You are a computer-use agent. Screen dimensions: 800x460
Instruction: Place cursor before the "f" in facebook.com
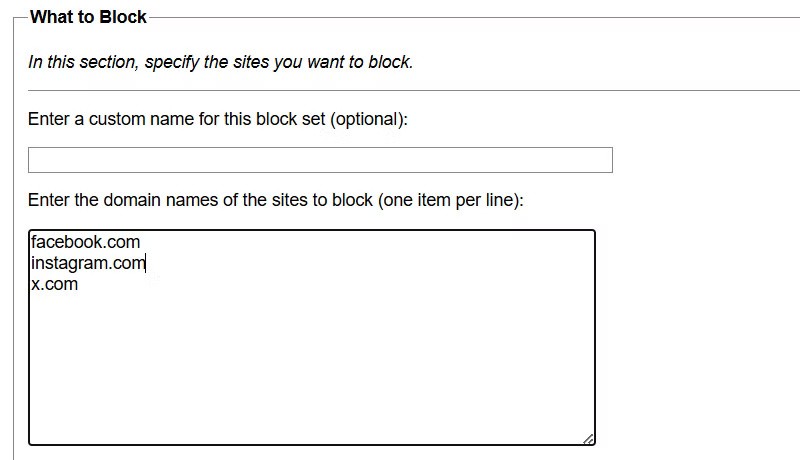coord(32,242)
